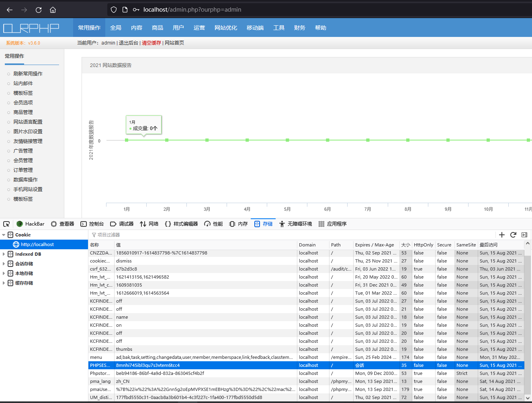Open the 工具 top menu
This screenshot has width=532, height=403.
point(279,28)
